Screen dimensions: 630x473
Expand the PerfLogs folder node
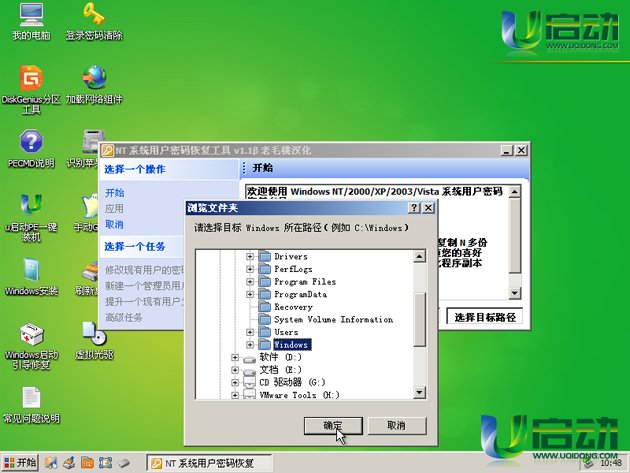(250, 269)
